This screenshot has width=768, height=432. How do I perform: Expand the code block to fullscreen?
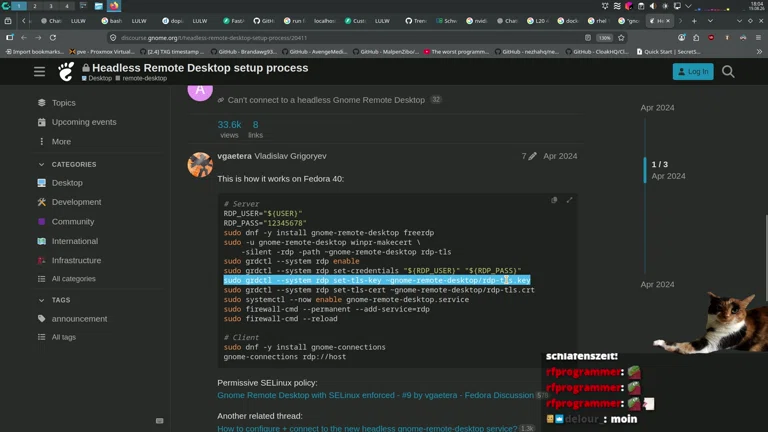(569, 200)
